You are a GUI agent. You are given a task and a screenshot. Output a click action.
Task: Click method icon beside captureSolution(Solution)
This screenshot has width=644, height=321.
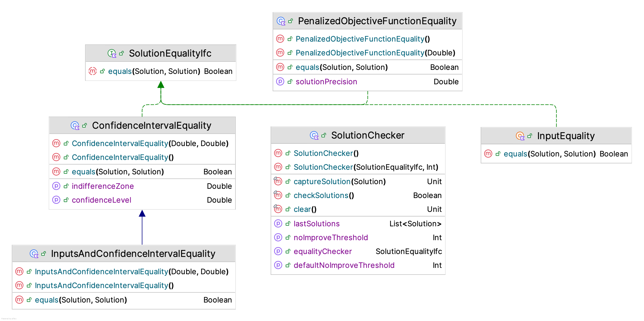(278, 181)
